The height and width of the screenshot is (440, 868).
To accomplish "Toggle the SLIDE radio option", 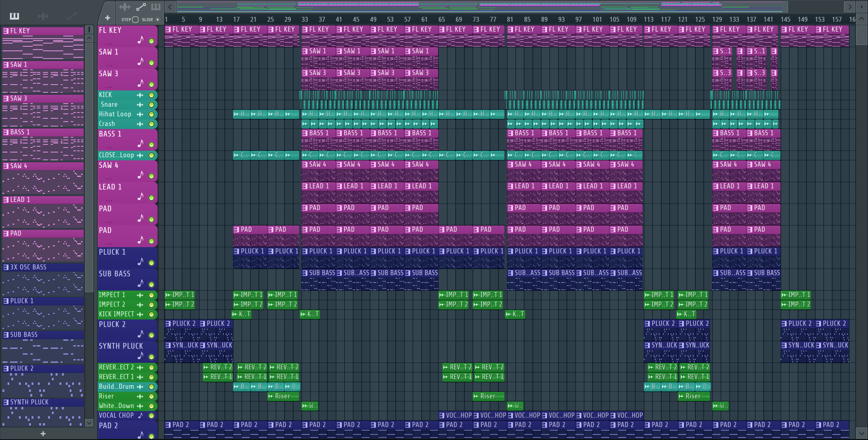I will point(157,20).
